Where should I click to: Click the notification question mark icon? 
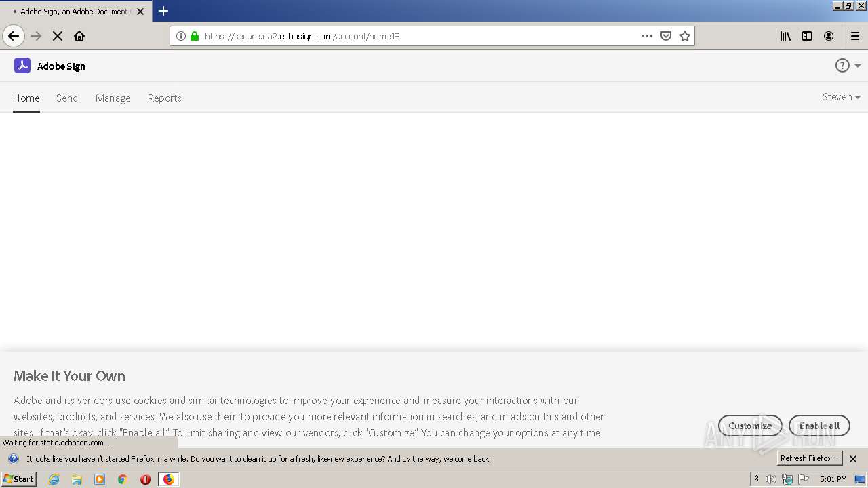click(x=13, y=459)
